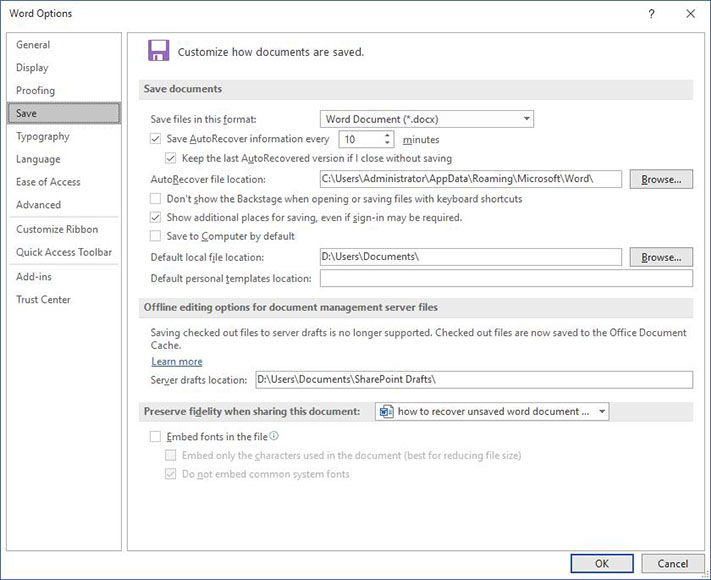The height and width of the screenshot is (580, 711).
Task: Click the purple floppy disk save icon
Action: (x=158, y=50)
